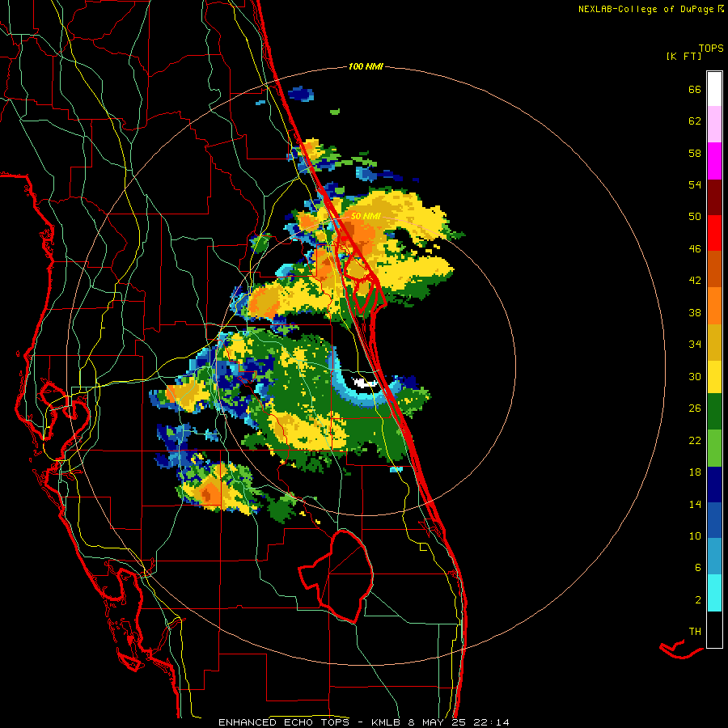This screenshot has height=728, width=728.
Task: Click the 30 legend value
Action: [x=695, y=376]
